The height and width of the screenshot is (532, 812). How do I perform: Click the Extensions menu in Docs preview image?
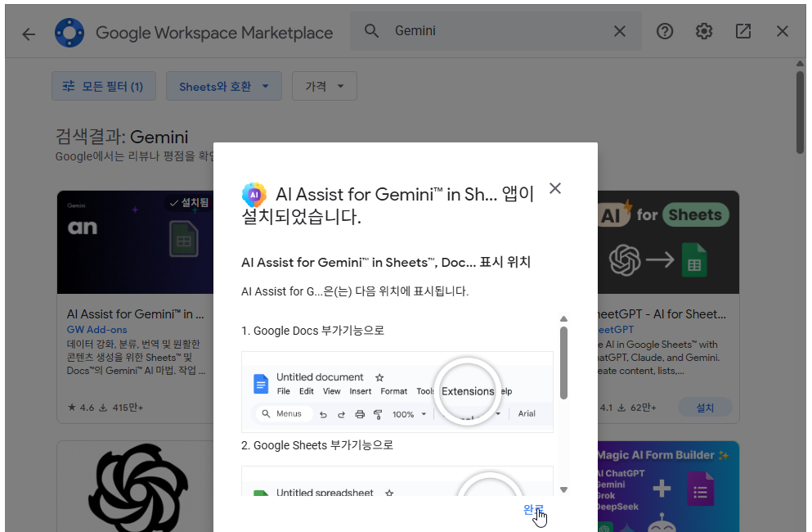tap(468, 391)
